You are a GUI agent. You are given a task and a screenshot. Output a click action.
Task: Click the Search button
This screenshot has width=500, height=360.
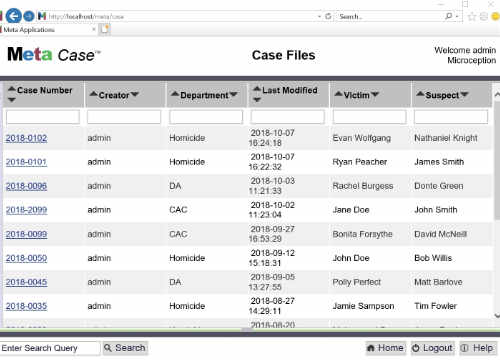click(x=125, y=348)
